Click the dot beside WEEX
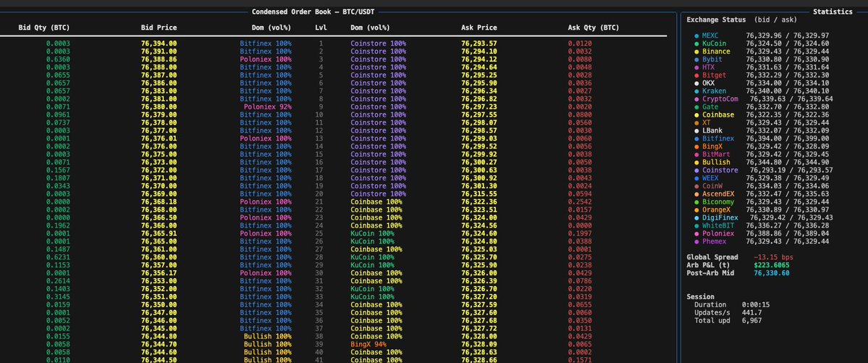The image size is (868, 363). pyautogui.click(x=696, y=178)
